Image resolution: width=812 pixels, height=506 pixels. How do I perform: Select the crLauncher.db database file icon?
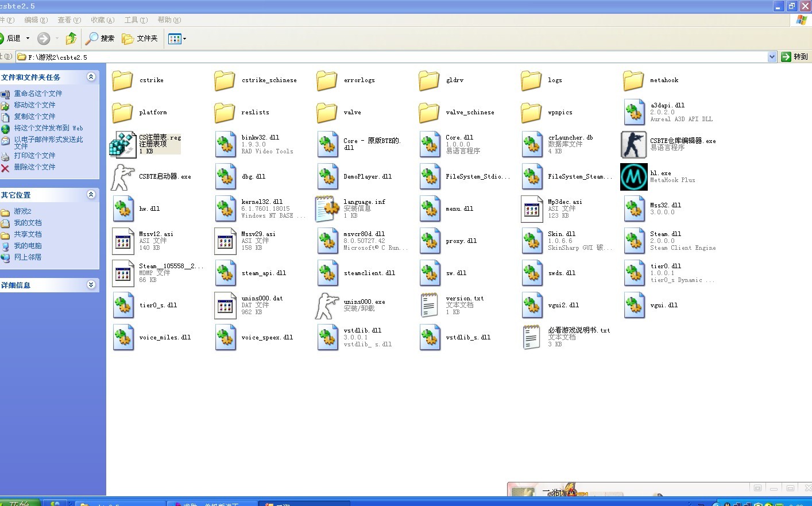532,145
